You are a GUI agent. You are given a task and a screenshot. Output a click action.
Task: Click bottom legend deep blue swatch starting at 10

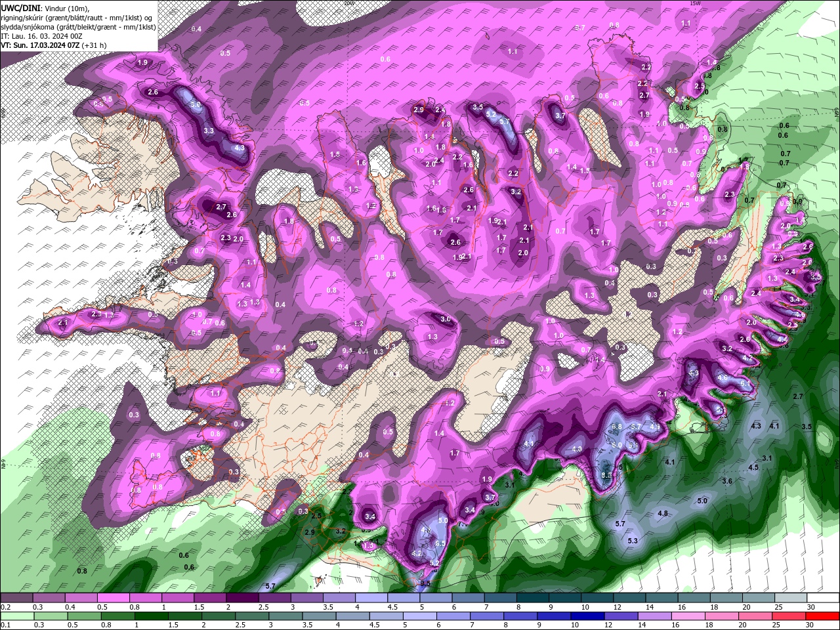click(x=588, y=616)
